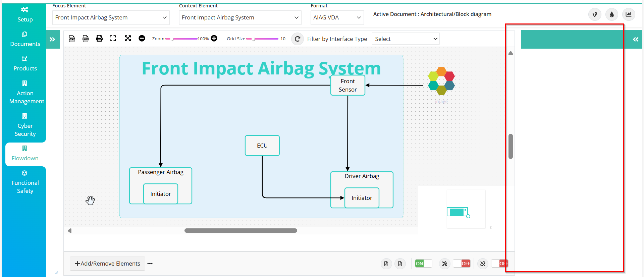Toggle the OFF switch next to unlink icon
644x277 pixels.
[500, 264]
